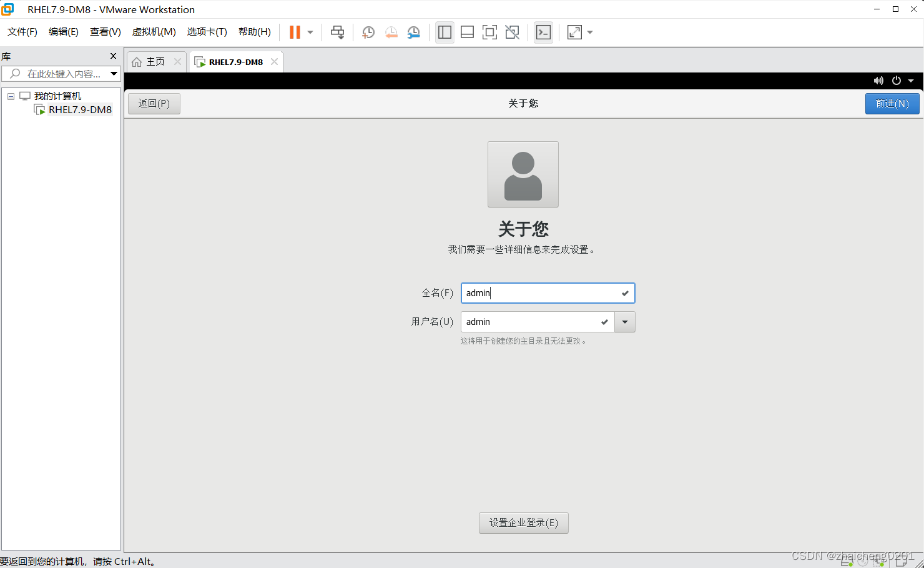Click the 返回(P) button
Image resolution: width=924 pixels, height=568 pixels.
(154, 104)
